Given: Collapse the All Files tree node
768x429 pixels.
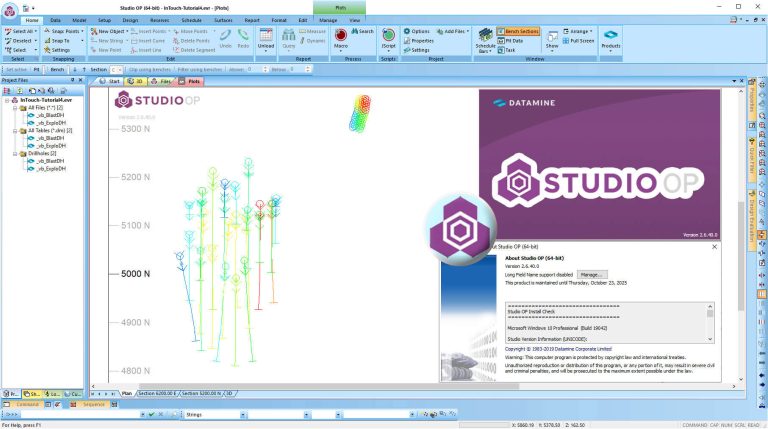Looking at the screenshot, I should click(15, 108).
